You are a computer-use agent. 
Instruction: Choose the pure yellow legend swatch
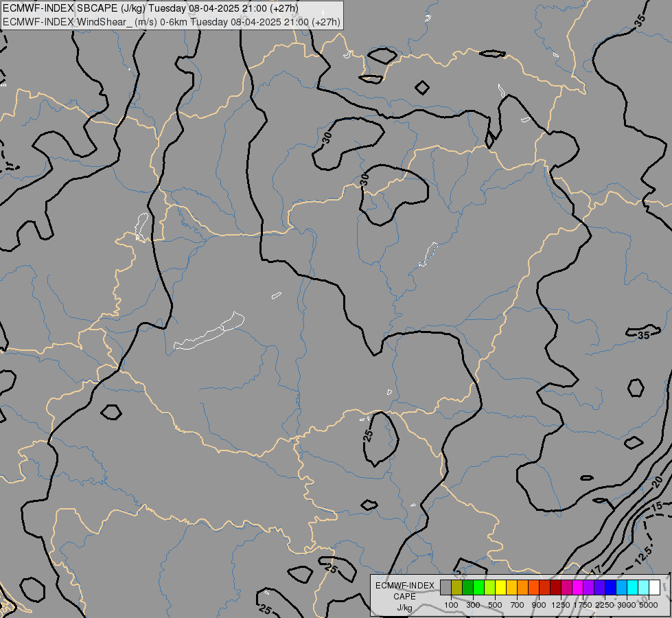coord(500,587)
